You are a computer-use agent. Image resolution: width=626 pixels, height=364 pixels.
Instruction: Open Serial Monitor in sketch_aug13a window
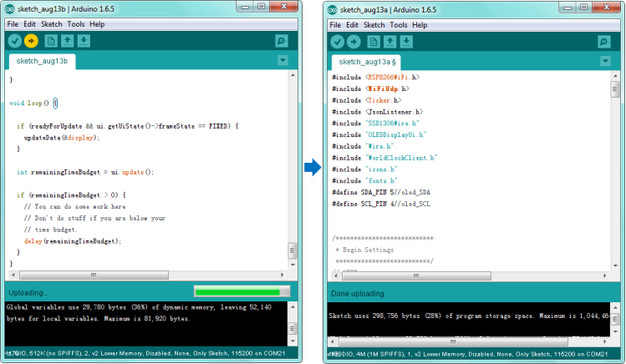coord(604,42)
